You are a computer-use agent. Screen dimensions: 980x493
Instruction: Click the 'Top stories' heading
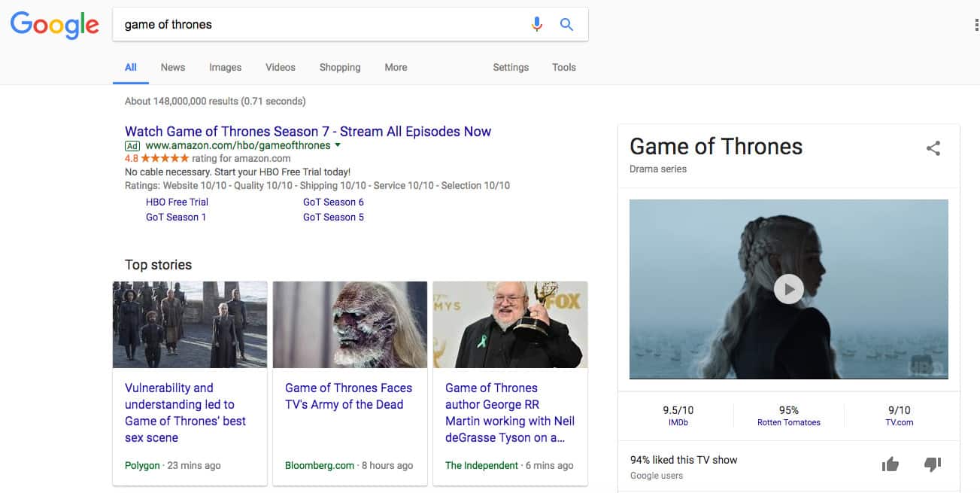click(x=158, y=265)
